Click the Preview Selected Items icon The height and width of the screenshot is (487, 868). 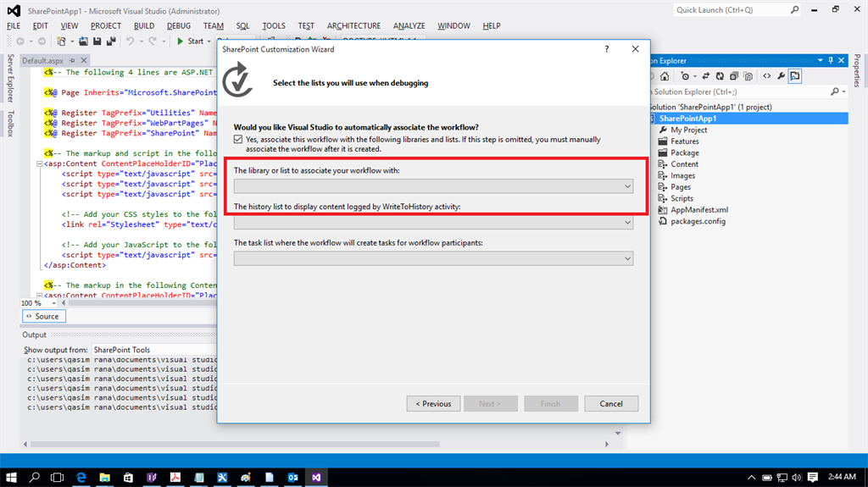pyautogui.click(x=795, y=76)
